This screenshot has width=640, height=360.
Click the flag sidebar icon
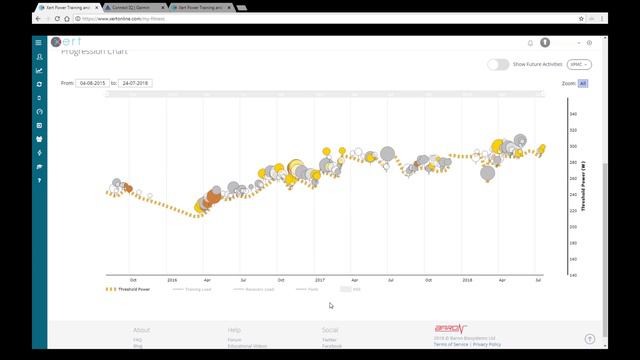(39, 167)
